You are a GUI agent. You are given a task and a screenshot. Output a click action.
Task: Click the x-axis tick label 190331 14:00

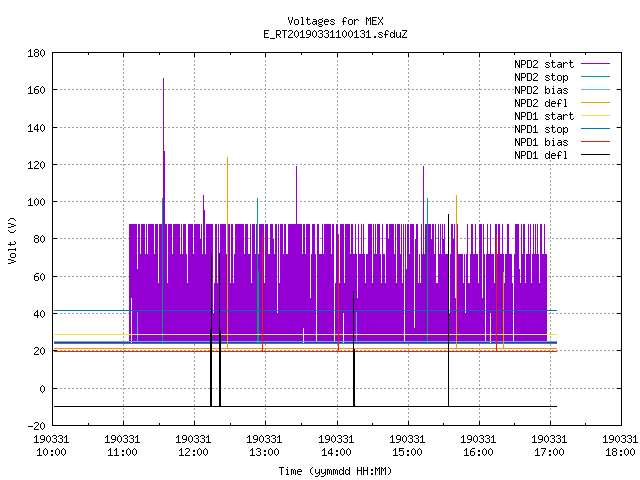click(x=336, y=446)
